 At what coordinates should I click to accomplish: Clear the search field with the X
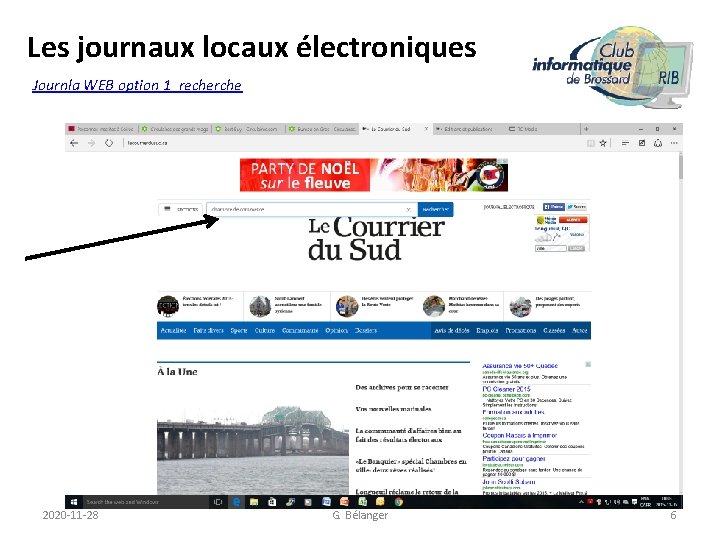click(408, 209)
